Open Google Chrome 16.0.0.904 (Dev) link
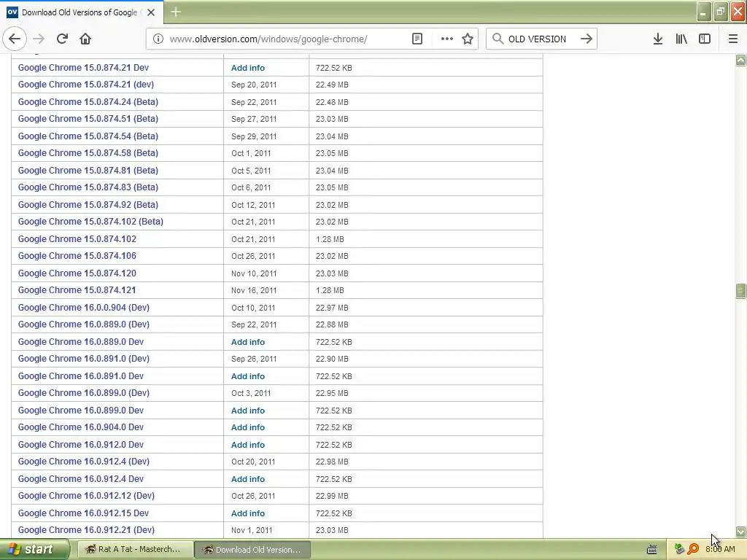The image size is (747, 560). click(84, 308)
